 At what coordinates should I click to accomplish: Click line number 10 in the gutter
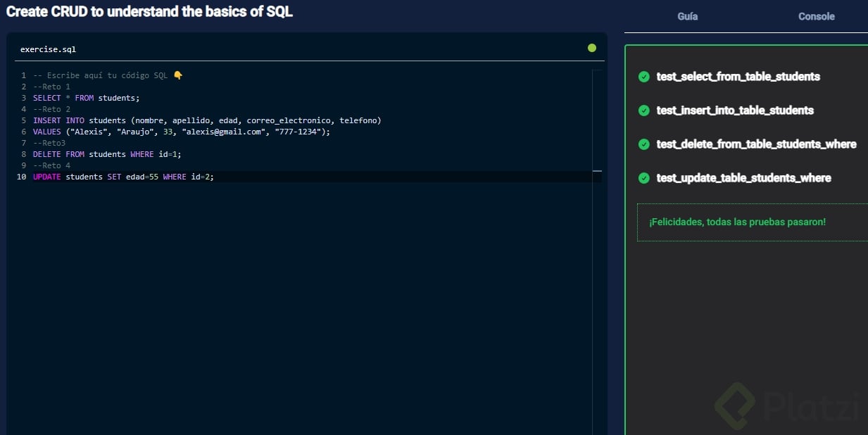21,177
